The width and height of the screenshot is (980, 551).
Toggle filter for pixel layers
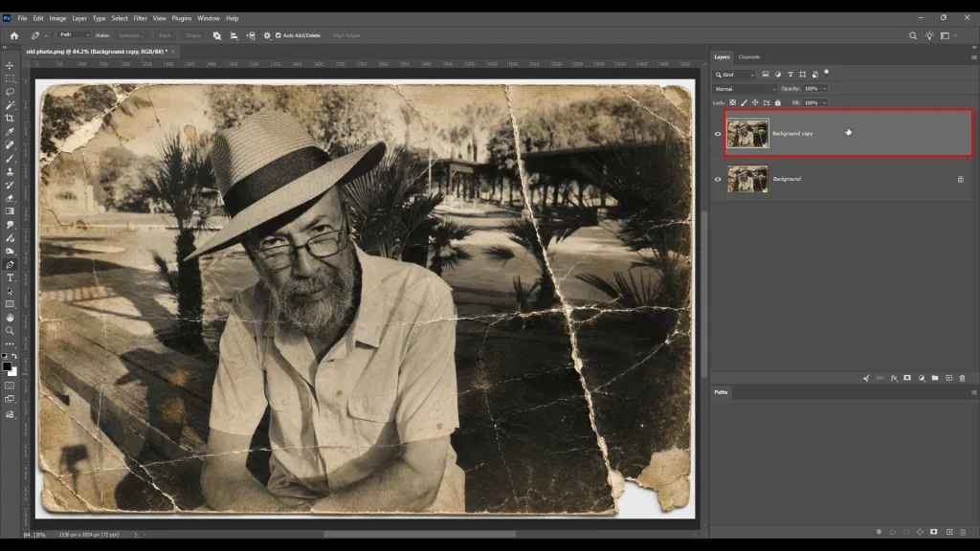[x=766, y=75]
